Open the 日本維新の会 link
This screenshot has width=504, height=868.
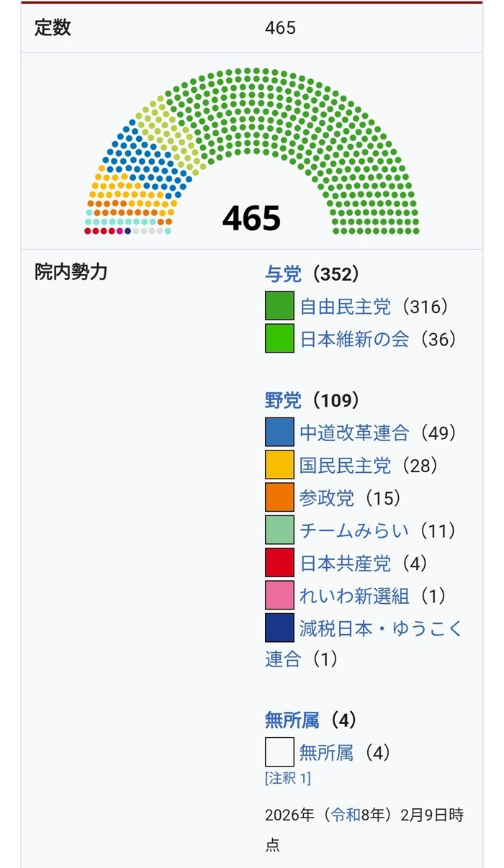[354, 339]
